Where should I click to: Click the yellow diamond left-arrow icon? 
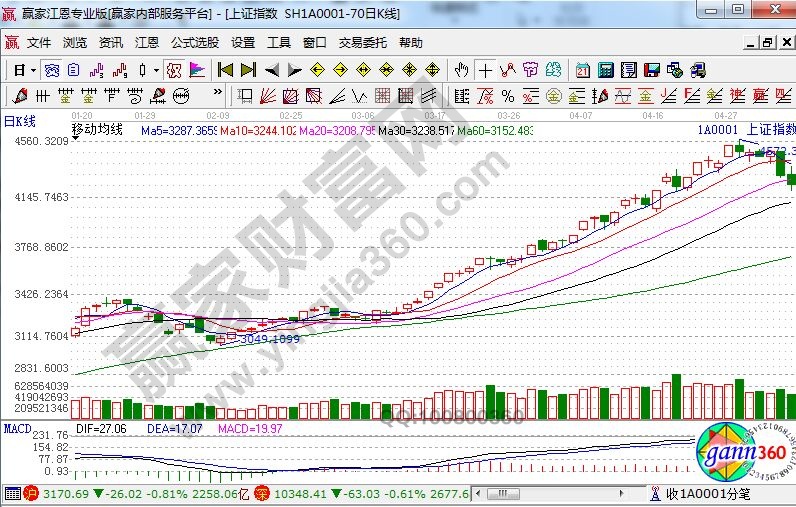(317, 70)
